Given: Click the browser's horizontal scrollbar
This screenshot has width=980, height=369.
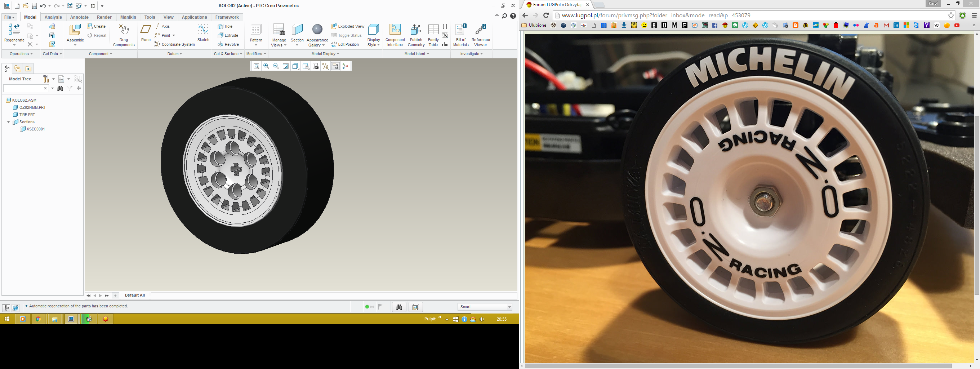Looking at the screenshot, I should click(738, 366).
